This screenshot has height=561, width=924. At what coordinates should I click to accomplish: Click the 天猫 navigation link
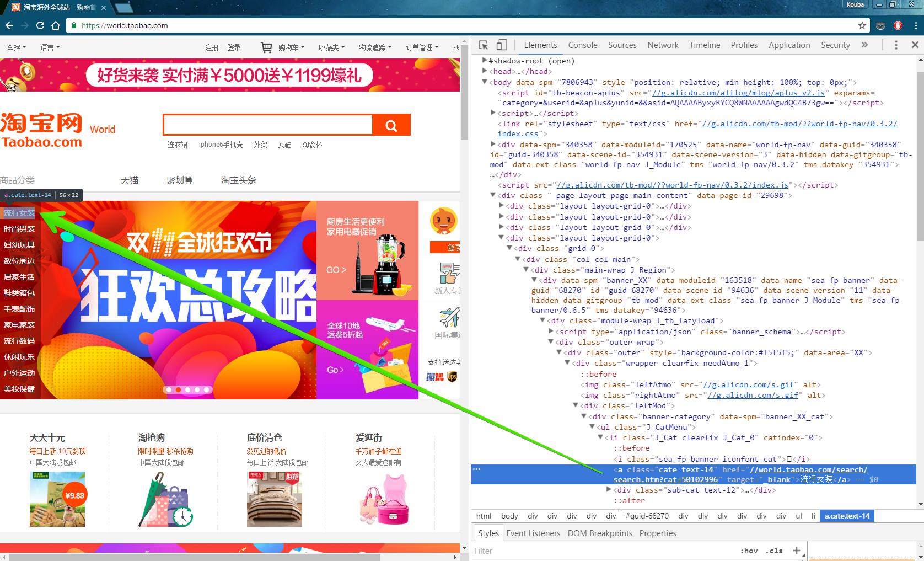(x=130, y=180)
